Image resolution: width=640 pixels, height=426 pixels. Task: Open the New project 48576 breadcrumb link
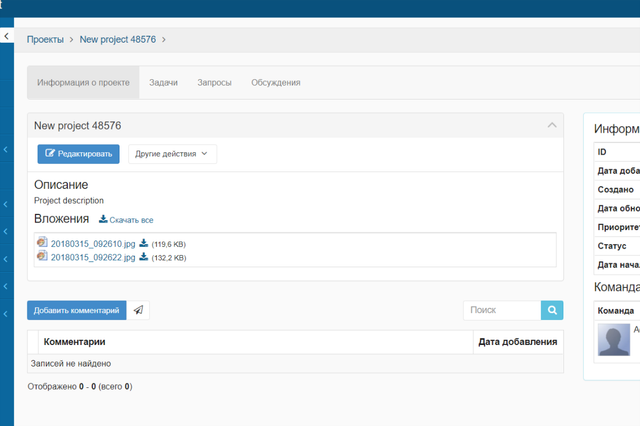[x=118, y=40]
